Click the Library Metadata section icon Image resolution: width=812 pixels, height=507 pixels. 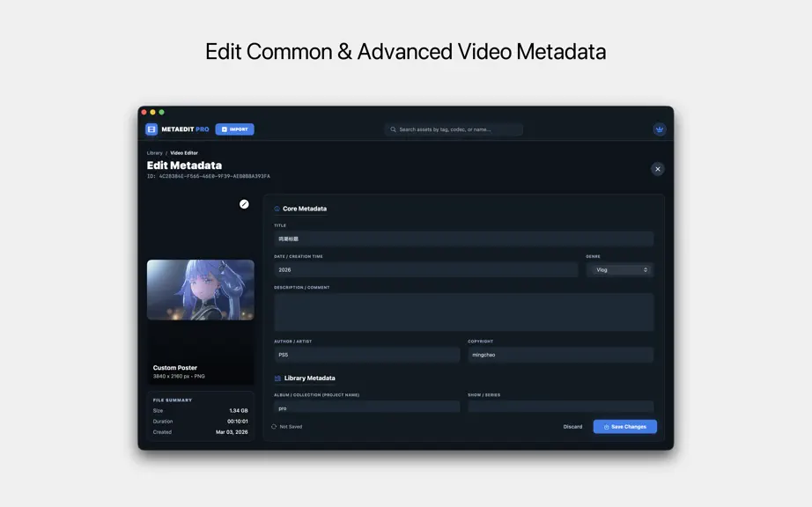277,378
